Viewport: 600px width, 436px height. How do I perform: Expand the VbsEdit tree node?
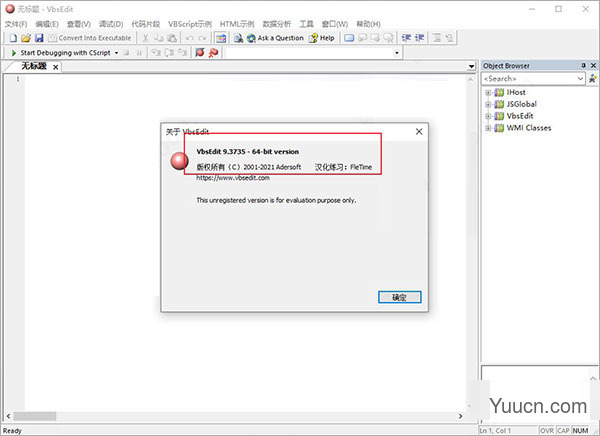point(488,116)
